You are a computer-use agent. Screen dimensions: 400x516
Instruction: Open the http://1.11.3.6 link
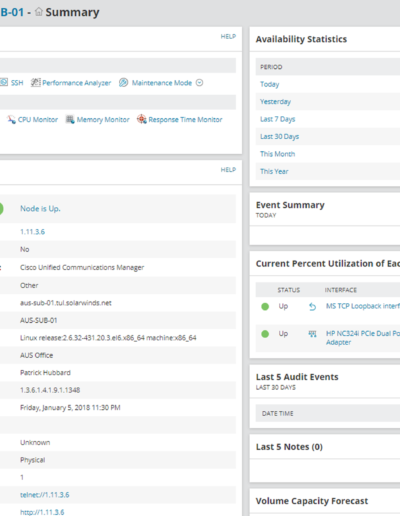click(x=42, y=512)
